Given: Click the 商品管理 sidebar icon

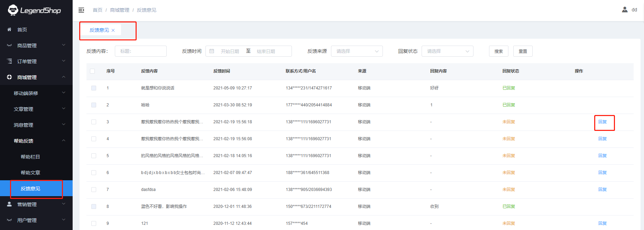Looking at the screenshot, I should [x=9, y=46].
